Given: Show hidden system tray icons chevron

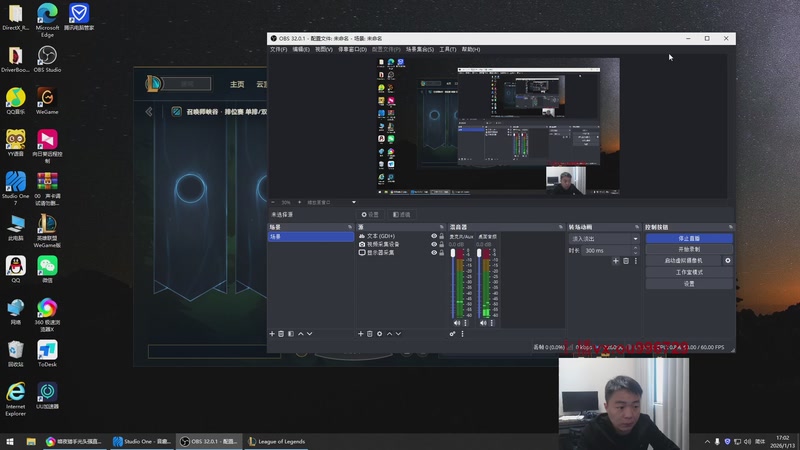Looking at the screenshot, I should [707, 442].
